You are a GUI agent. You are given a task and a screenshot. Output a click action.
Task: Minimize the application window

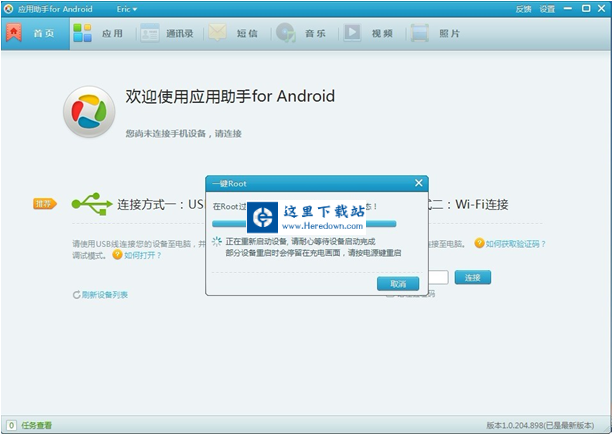[568, 9]
